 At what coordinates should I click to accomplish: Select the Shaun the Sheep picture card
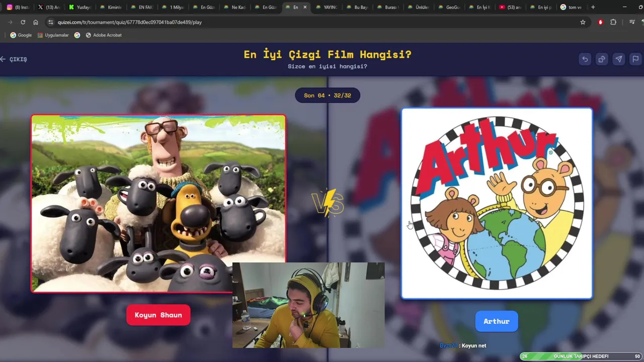coord(158,203)
